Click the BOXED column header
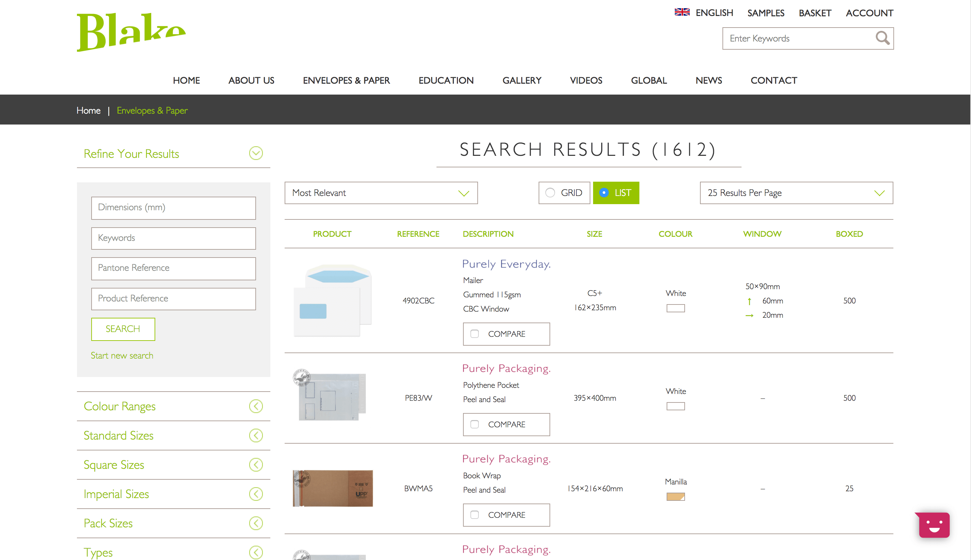This screenshot has width=971, height=560. pyautogui.click(x=849, y=234)
